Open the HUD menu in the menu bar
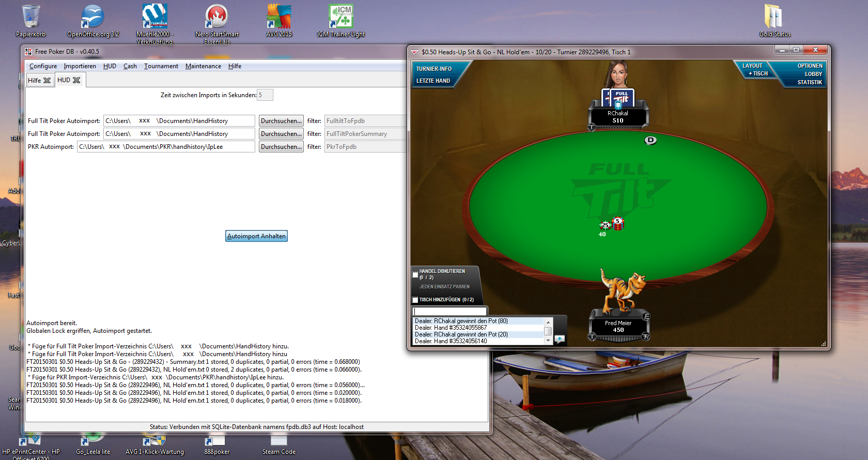Viewport: 868px width, 460px height. [x=110, y=66]
